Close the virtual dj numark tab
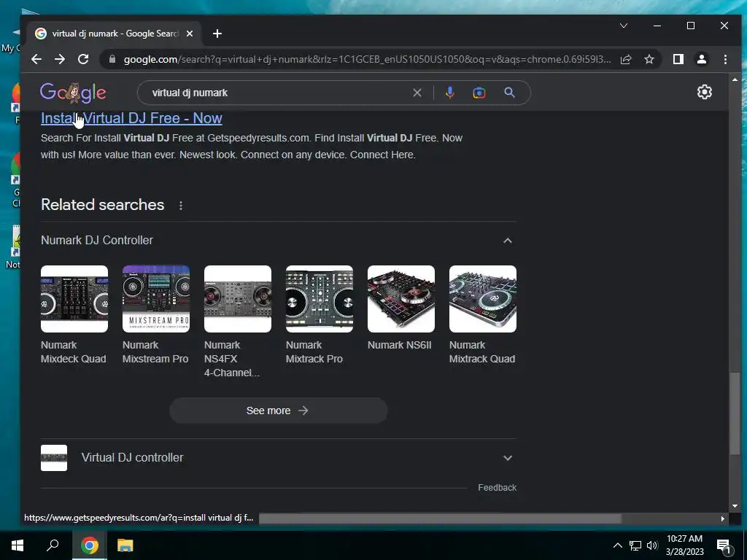The width and height of the screenshot is (747, 560). click(x=190, y=34)
